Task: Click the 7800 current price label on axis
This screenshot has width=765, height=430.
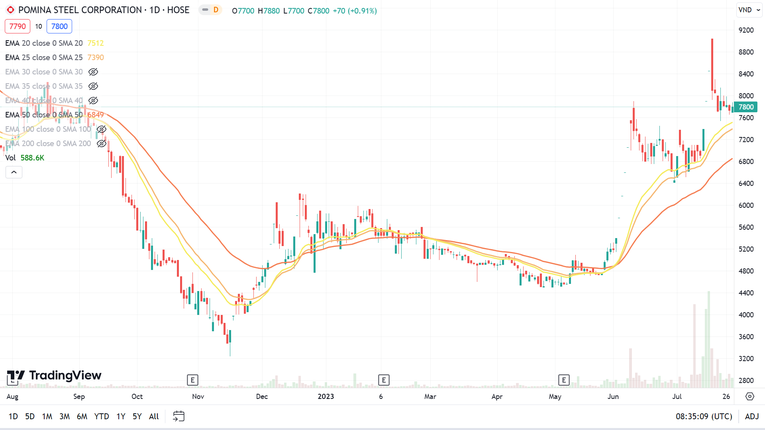Action: [x=746, y=107]
